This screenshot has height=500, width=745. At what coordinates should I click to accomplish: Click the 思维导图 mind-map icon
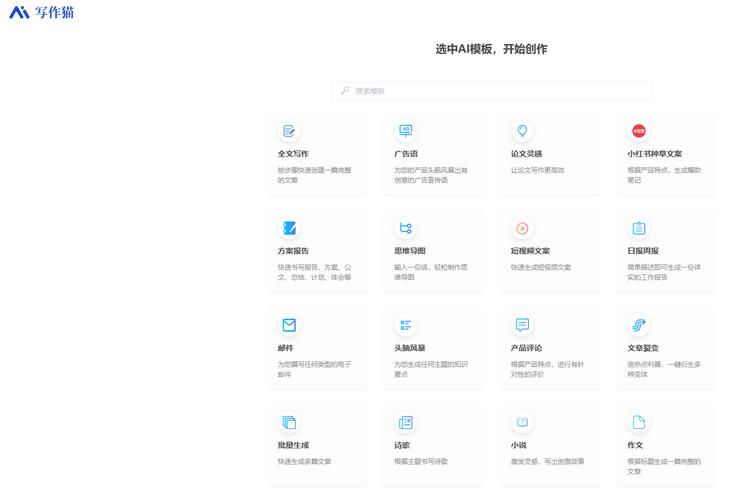coord(406,228)
